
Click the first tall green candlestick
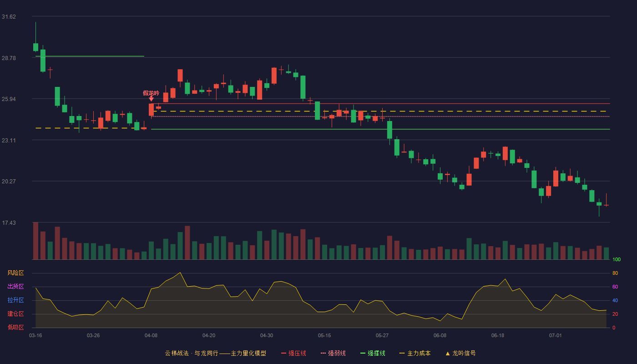point(43,61)
